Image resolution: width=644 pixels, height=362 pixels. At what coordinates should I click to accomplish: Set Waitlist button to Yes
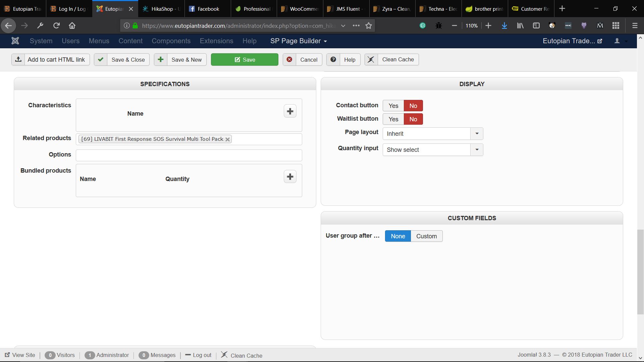click(x=393, y=119)
